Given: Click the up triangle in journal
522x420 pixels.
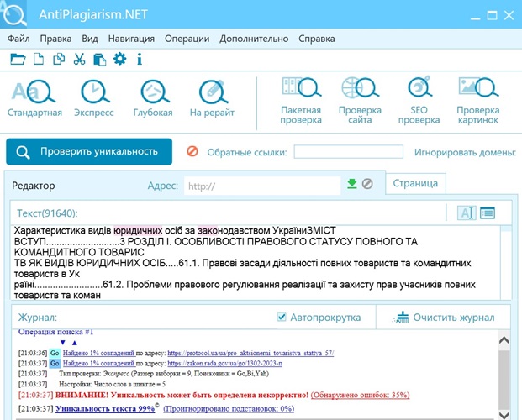Looking at the screenshot, I should [75, 343].
